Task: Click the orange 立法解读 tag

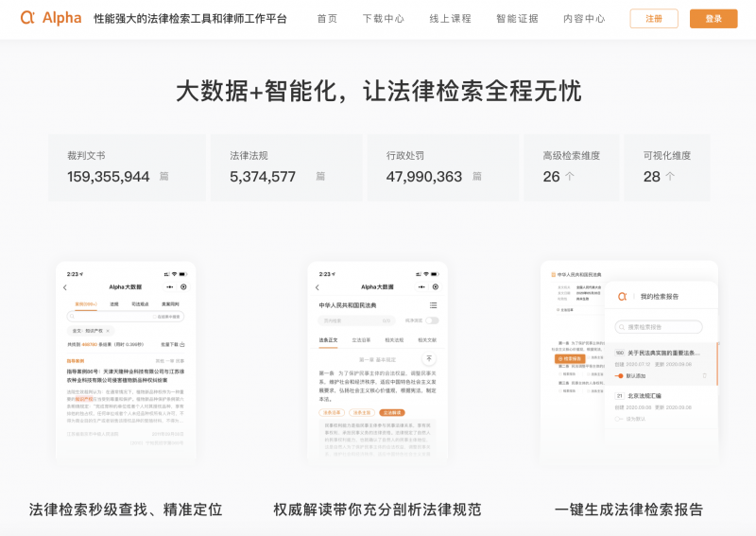Action: (x=391, y=412)
